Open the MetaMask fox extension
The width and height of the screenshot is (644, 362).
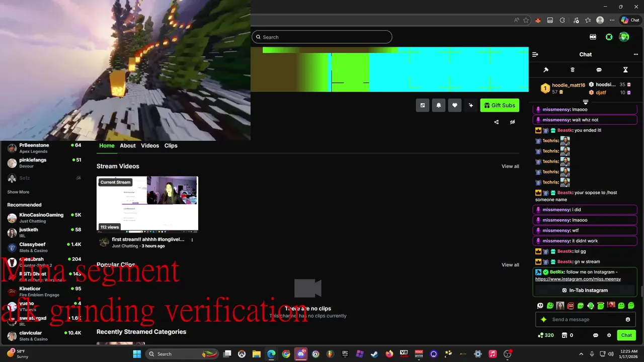pyautogui.click(x=538, y=20)
